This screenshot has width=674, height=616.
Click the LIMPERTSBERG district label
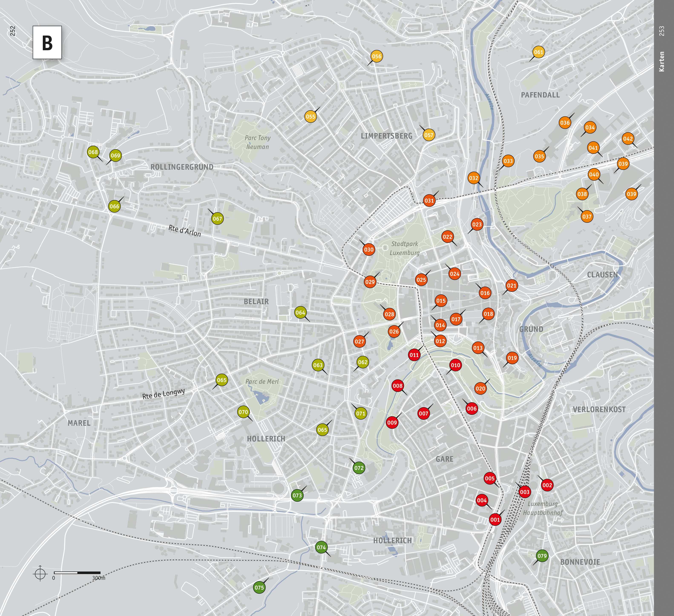click(x=387, y=136)
